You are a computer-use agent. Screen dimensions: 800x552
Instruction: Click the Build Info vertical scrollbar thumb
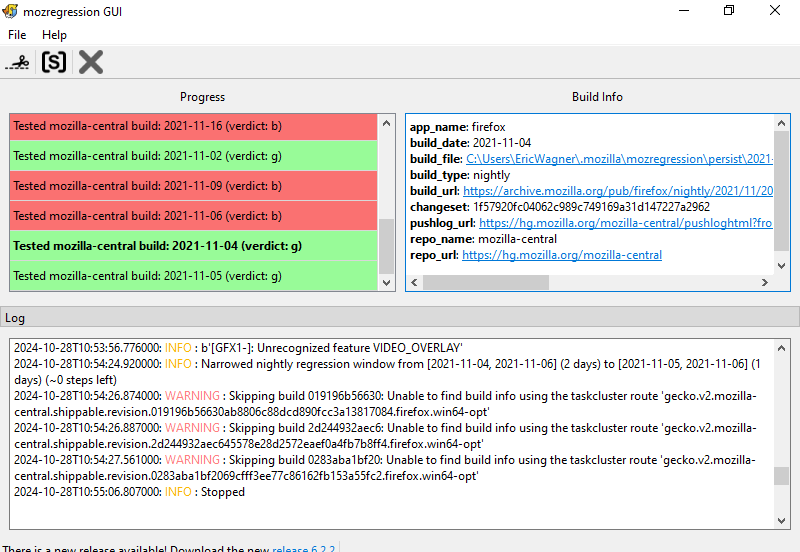pyautogui.click(x=781, y=191)
